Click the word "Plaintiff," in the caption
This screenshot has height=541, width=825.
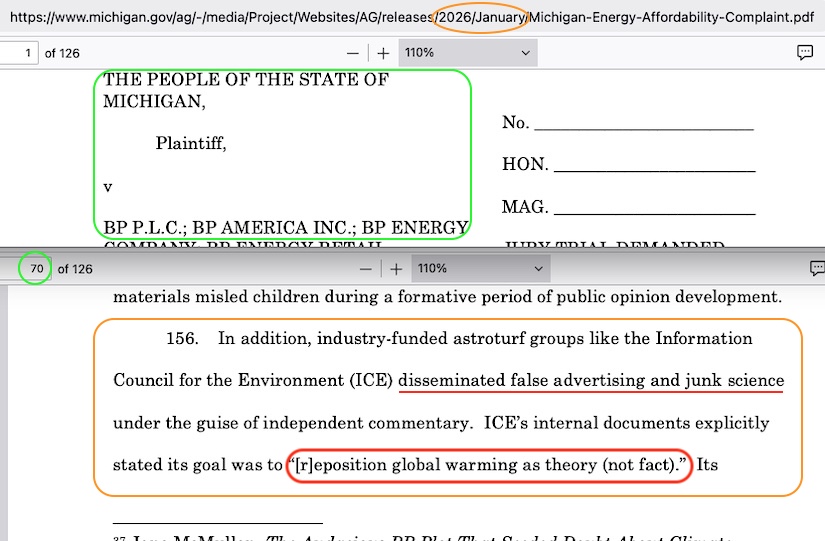point(191,144)
